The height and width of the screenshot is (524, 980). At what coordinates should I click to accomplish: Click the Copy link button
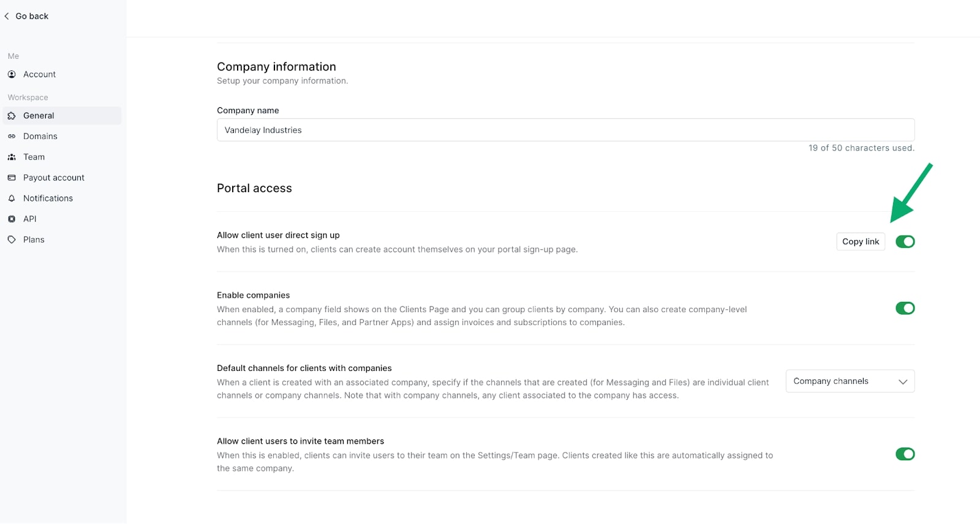(860, 241)
